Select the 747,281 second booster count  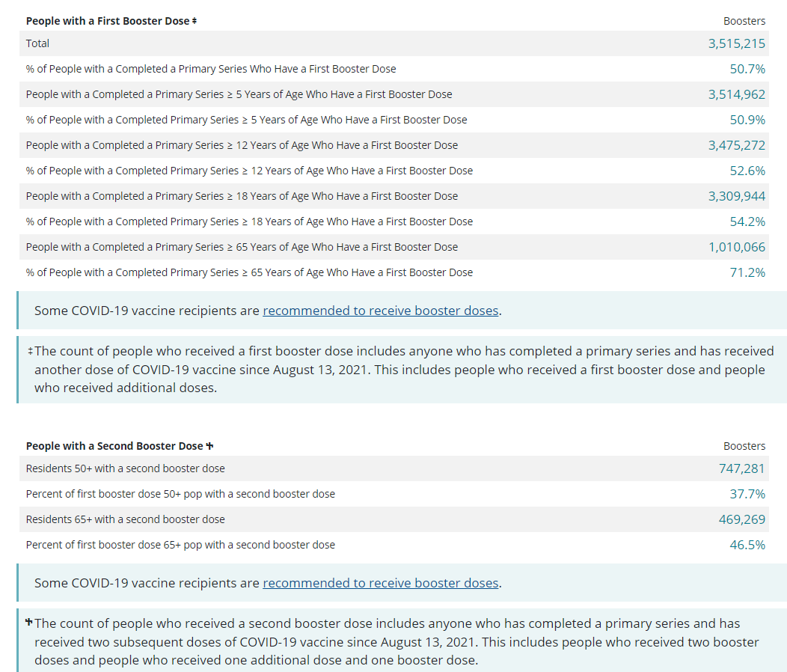[x=741, y=468]
